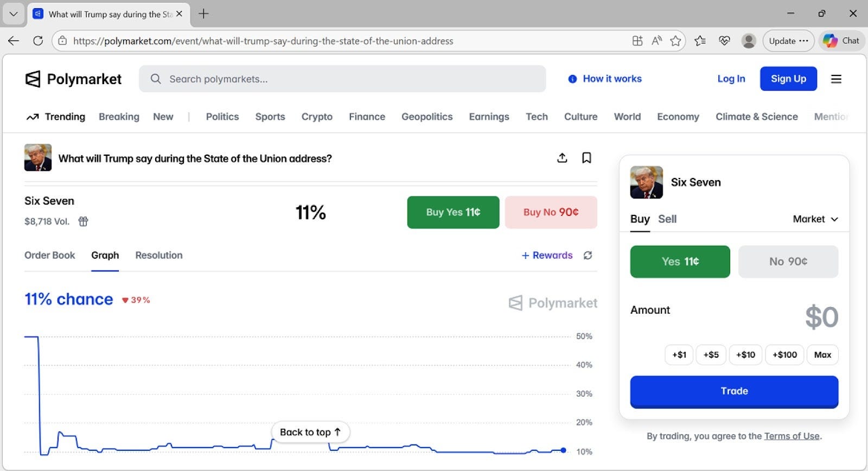Open the Read aloud icon

click(656, 41)
